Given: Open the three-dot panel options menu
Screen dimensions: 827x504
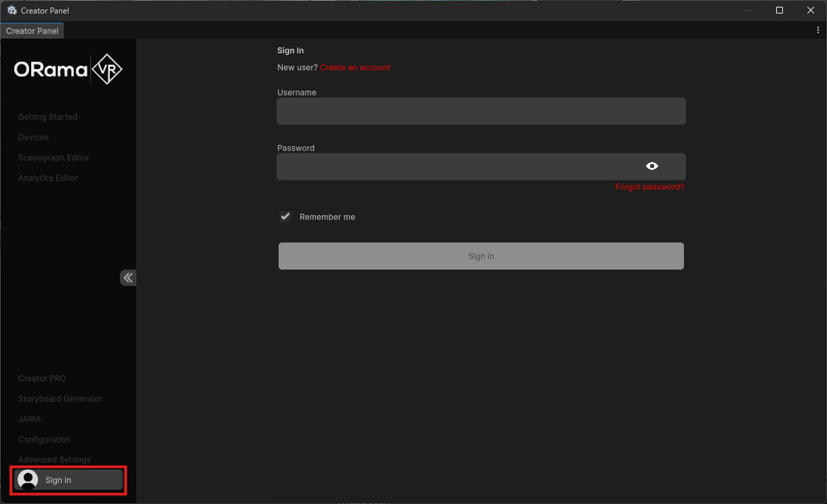Looking at the screenshot, I should click(x=818, y=30).
